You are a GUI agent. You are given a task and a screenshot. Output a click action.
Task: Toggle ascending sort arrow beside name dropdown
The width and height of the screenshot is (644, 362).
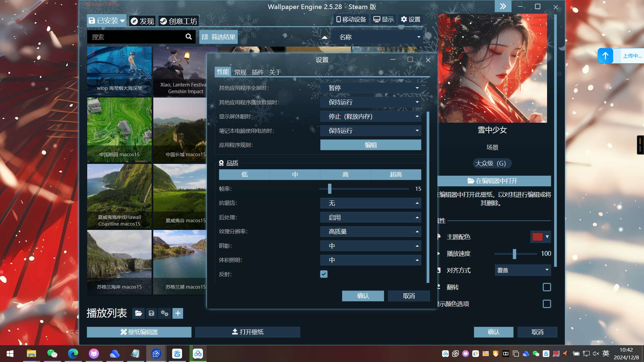pos(325,37)
